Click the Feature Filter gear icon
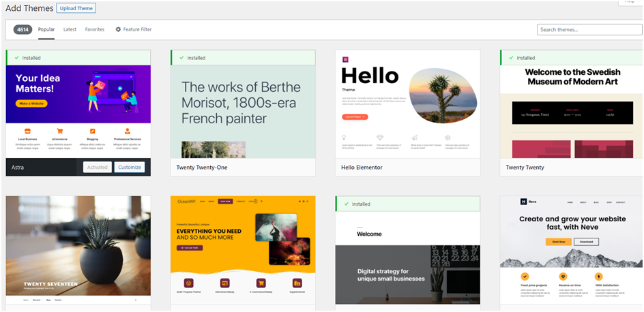The image size is (644, 312). point(118,29)
